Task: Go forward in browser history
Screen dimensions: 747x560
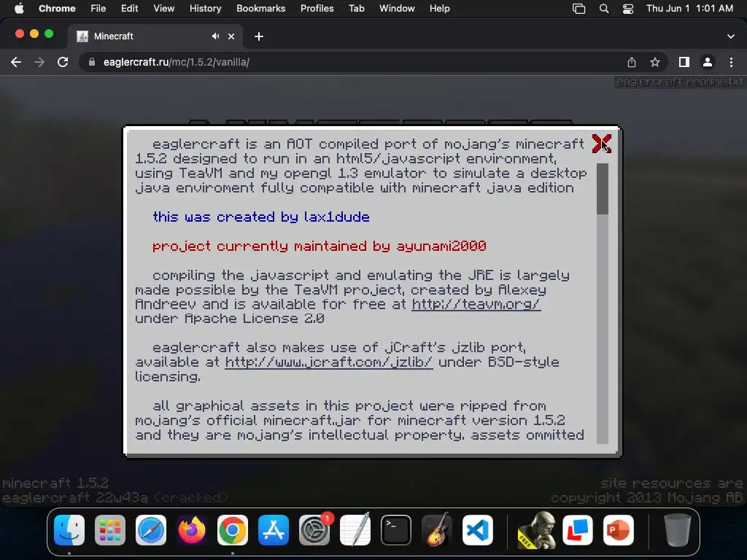Action: click(x=39, y=62)
